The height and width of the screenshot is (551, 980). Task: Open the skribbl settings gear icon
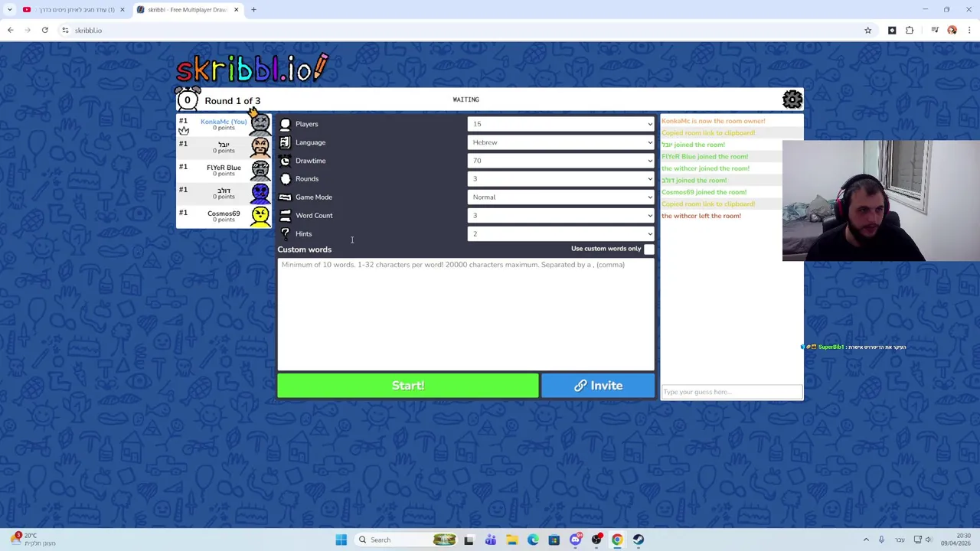[x=792, y=99]
